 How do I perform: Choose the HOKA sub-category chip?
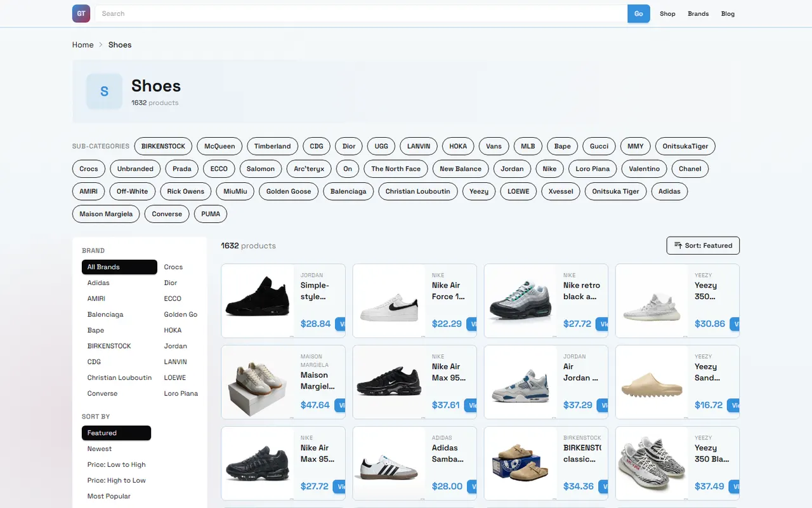(458, 146)
